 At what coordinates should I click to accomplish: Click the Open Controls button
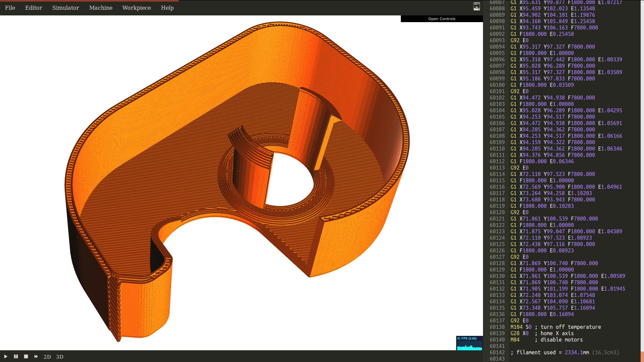441,19
